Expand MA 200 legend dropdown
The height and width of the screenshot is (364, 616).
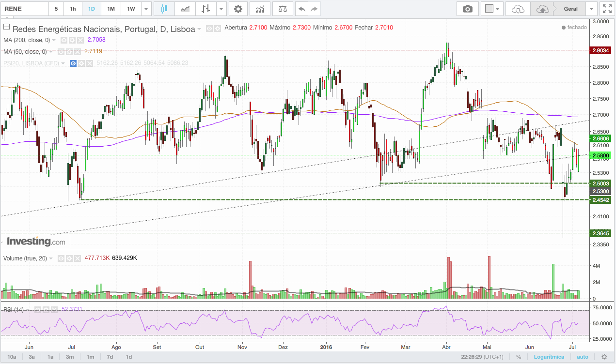click(54, 40)
